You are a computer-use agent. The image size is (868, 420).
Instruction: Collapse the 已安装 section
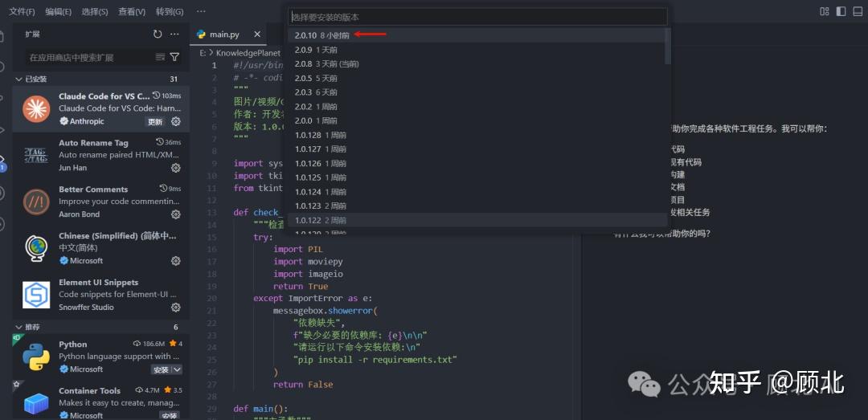(x=101, y=80)
